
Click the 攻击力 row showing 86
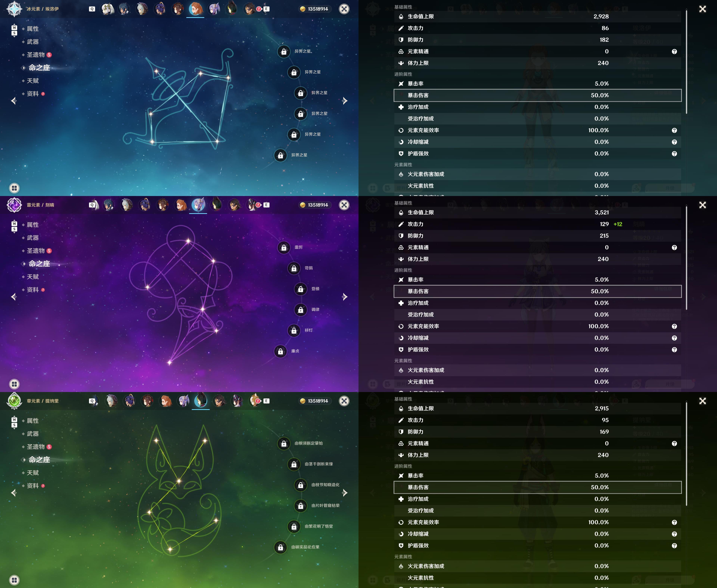click(537, 28)
